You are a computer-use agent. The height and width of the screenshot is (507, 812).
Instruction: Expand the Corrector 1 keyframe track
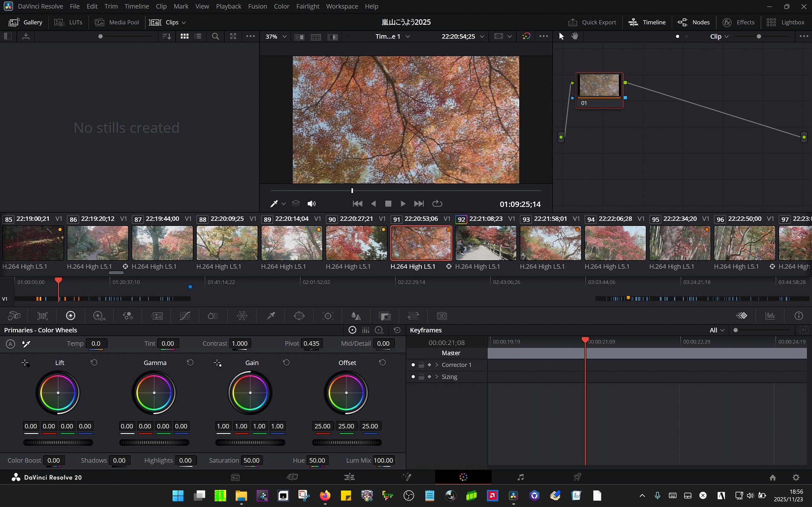point(436,365)
